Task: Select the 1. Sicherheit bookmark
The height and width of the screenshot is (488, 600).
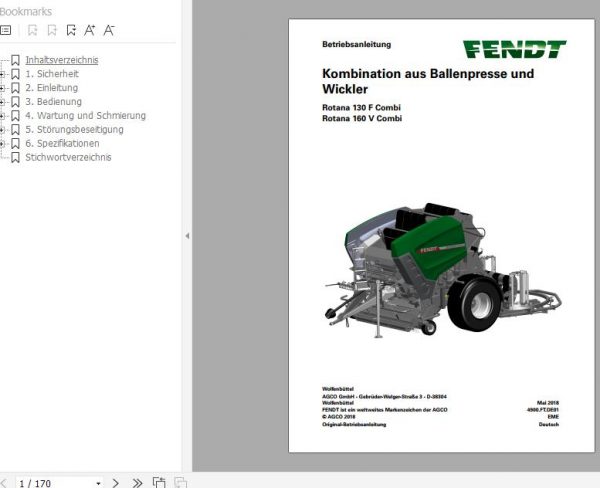Action: (52, 74)
